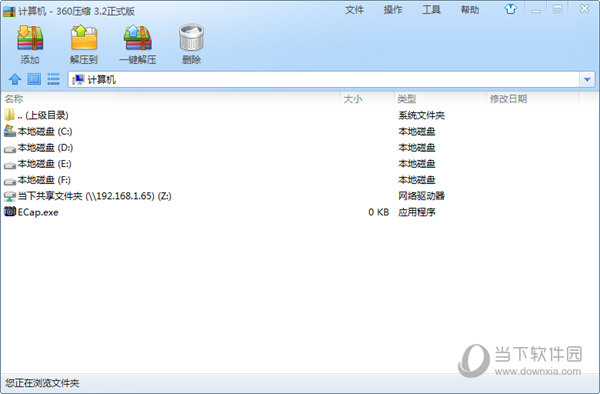Switch to list view mode
This screenshot has height=394, width=600.
coord(53,79)
